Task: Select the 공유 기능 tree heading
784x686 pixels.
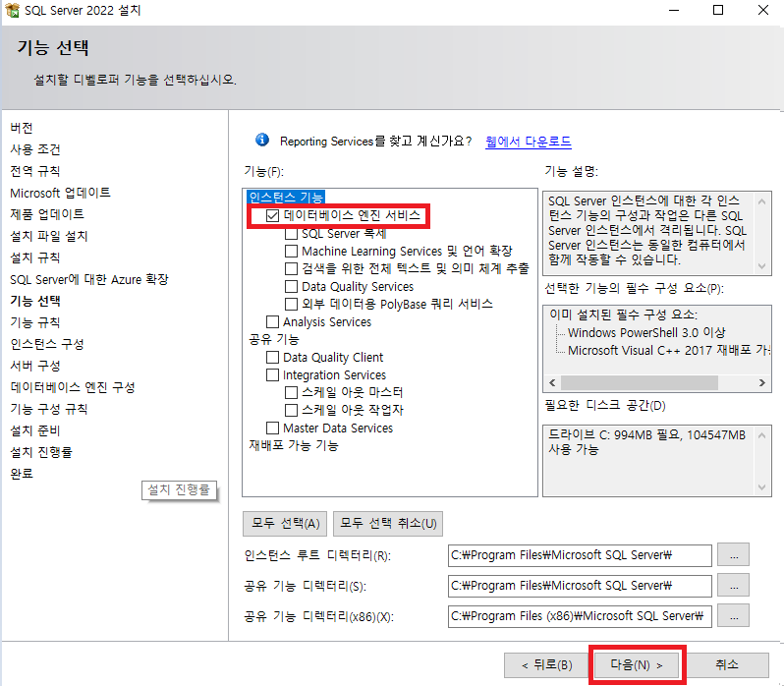Action: click(x=274, y=339)
